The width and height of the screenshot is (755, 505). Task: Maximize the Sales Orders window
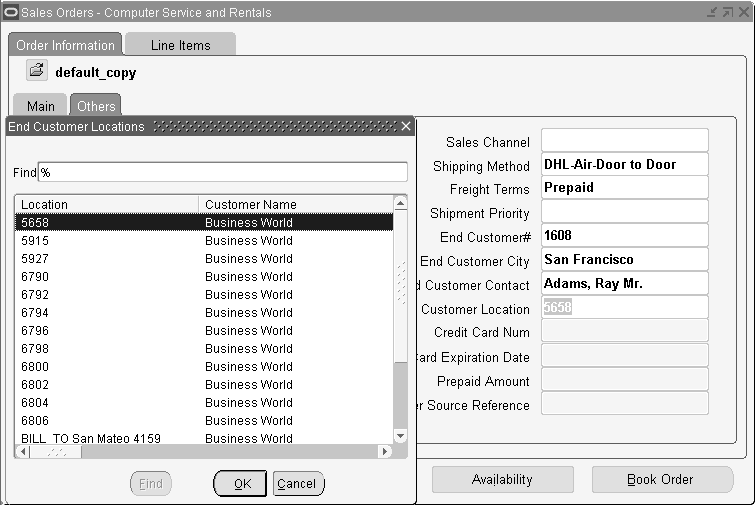pyautogui.click(x=728, y=12)
